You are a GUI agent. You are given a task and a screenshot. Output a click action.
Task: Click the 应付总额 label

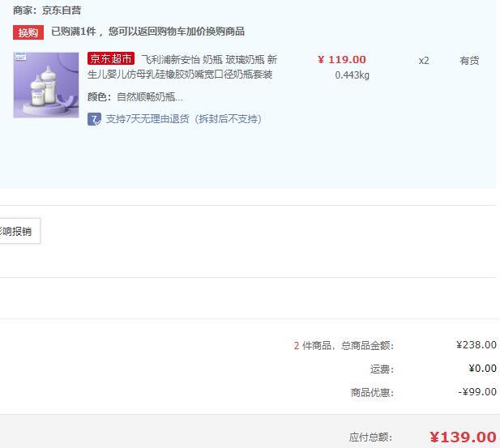click(x=370, y=437)
